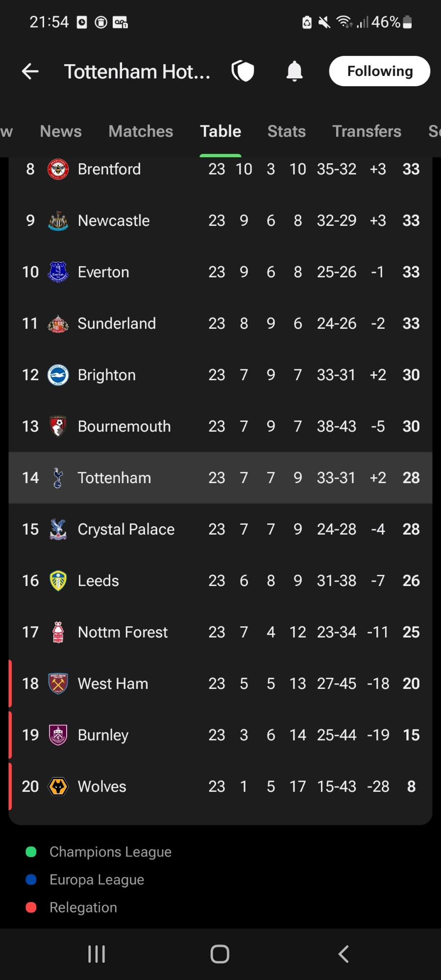This screenshot has height=980, width=441.
Task: Go to the Transfers tab
Action: coord(367,131)
